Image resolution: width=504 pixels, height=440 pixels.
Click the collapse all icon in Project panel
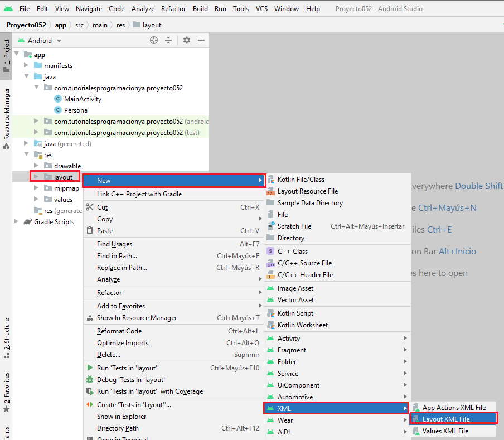[x=168, y=40]
